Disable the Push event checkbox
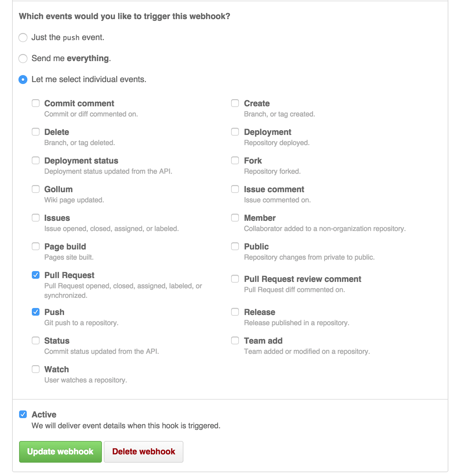Viewport: 463px width, 476px height. [x=36, y=312]
